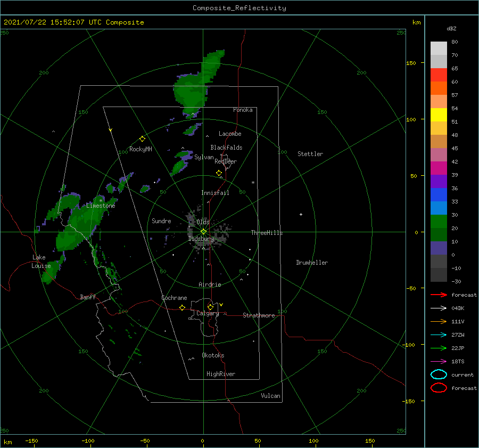
Task: Select the 10 dBZ purple color swatch
Action: (439, 248)
